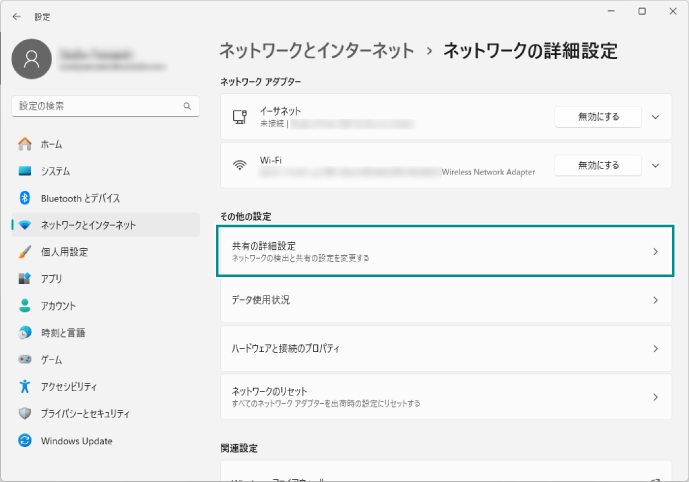
Task: Go back to ネットワークとインターネット breadcrumb
Action: (315, 50)
